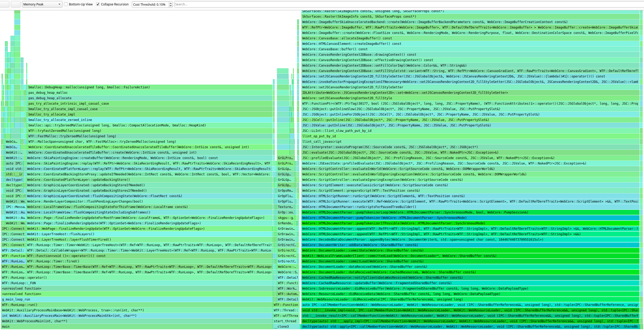Click WebKit::LayerTreeHost::flushLayers() frame
The image size is (644, 330).
pos(150,234)
